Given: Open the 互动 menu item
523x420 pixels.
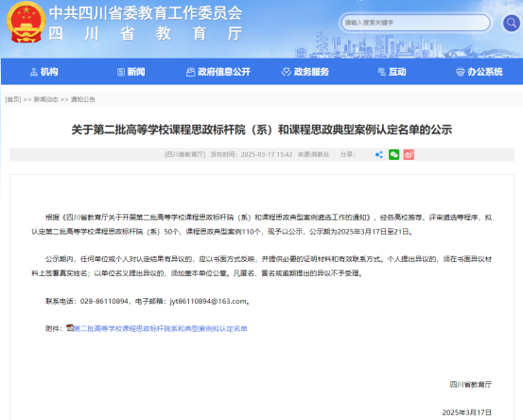Looking at the screenshot, I should pyautogui.click(x=392, y=72).
